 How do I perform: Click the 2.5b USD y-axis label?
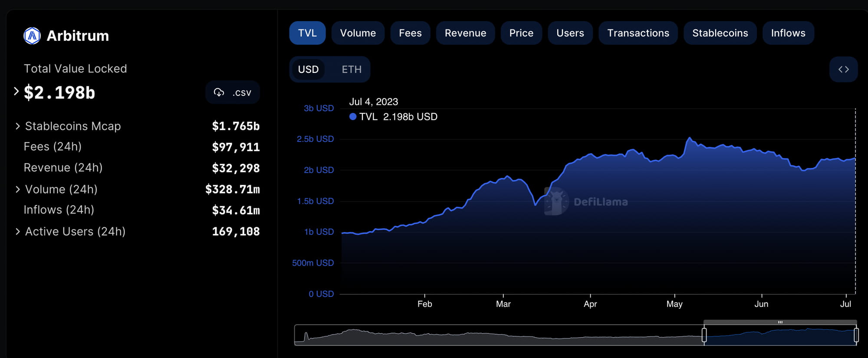click(315, 139)
